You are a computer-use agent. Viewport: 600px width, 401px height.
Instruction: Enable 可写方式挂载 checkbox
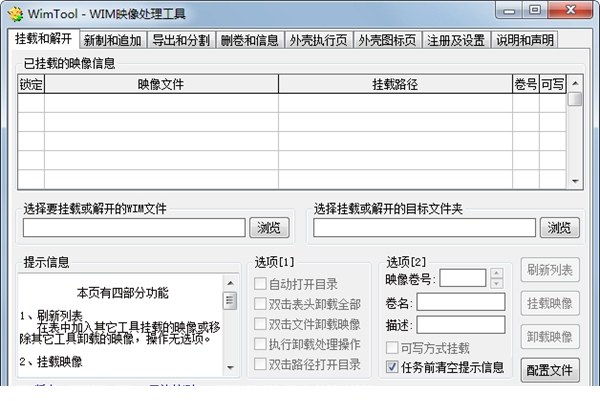(x=392, y=348)
